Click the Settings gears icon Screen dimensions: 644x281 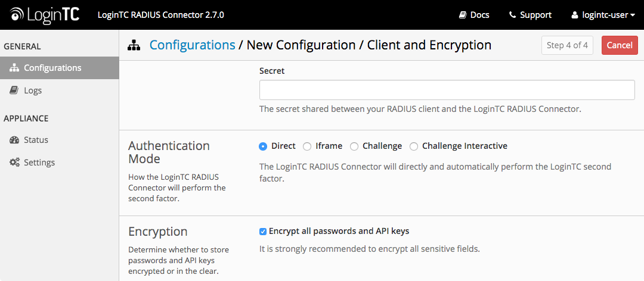tap(14, 163)
